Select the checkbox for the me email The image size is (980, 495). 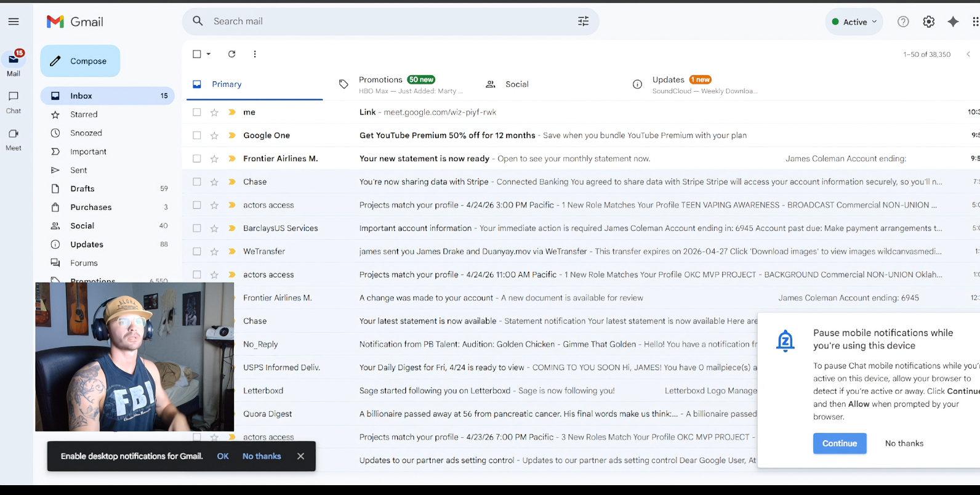point(197,112)
